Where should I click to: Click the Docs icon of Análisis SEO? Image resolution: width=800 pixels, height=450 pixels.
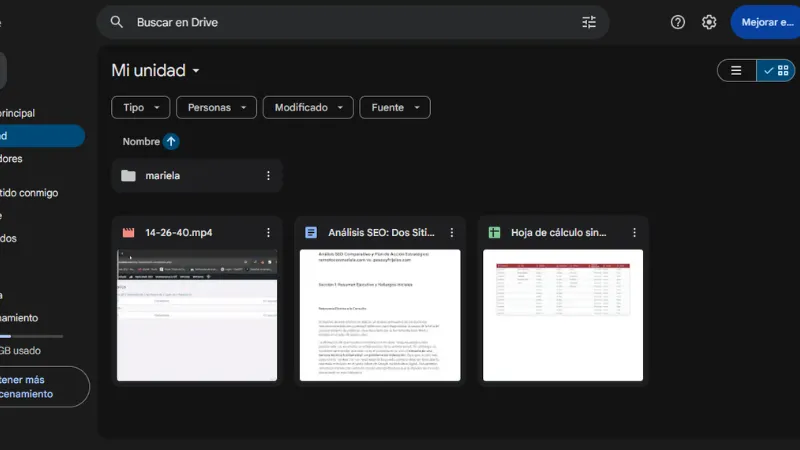coord(311,233)
